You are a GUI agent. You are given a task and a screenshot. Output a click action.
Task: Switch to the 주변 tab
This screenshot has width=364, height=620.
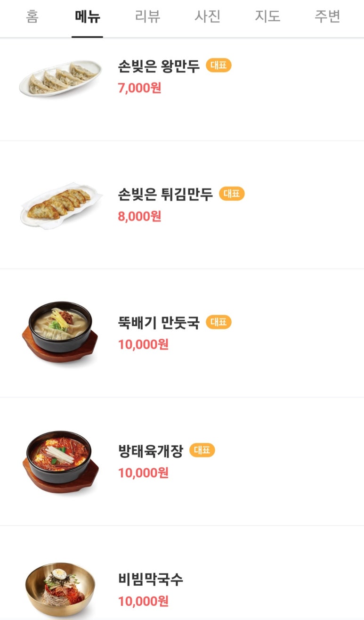[x=327, y=17]
